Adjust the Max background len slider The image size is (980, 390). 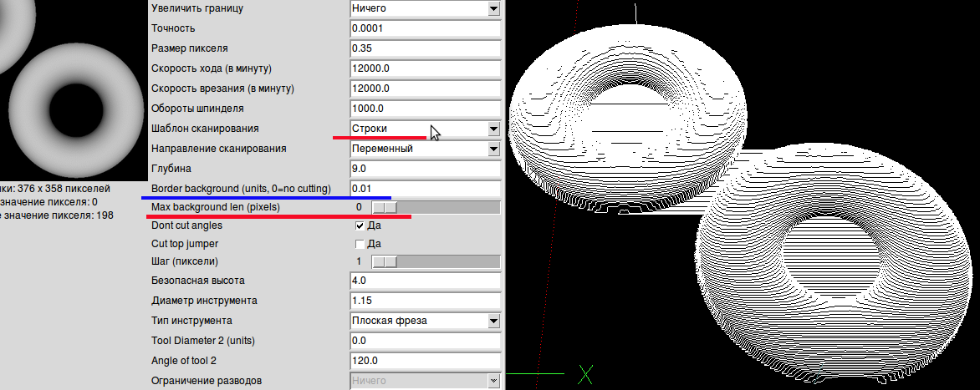[436, 206]
